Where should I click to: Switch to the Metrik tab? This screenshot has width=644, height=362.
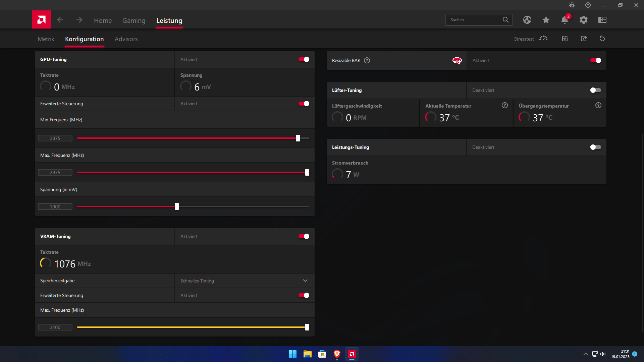click(x=46, y=39)
